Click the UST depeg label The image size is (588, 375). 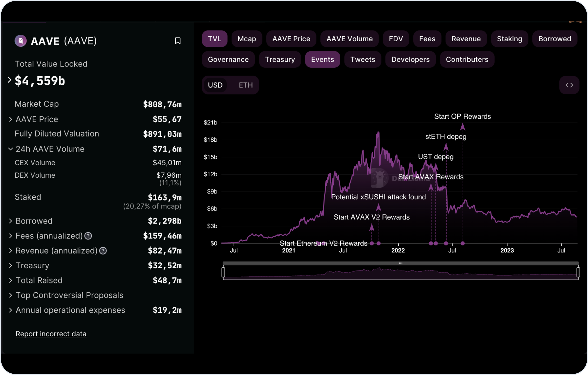(436, 157)
